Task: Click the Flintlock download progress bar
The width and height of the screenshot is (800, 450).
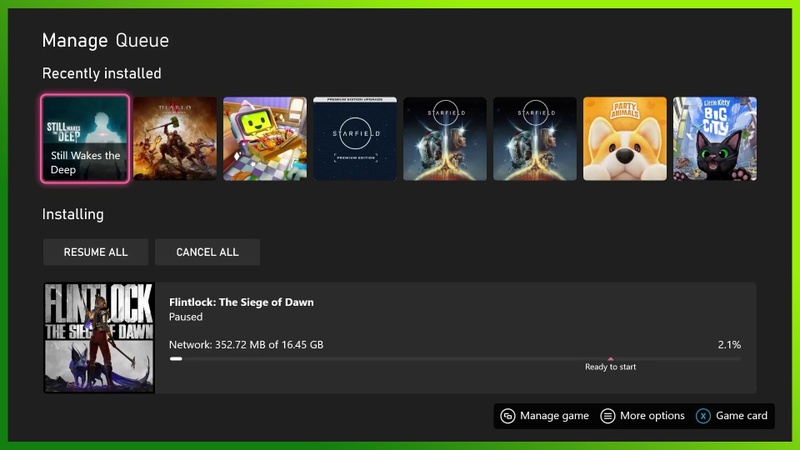Action: click(x=455, y=359)
